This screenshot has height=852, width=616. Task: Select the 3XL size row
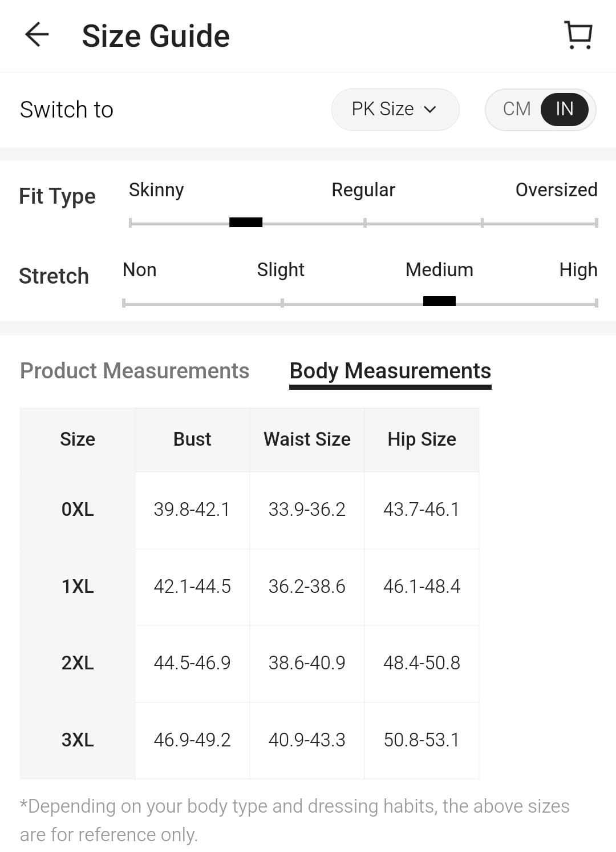pos(78,740)
